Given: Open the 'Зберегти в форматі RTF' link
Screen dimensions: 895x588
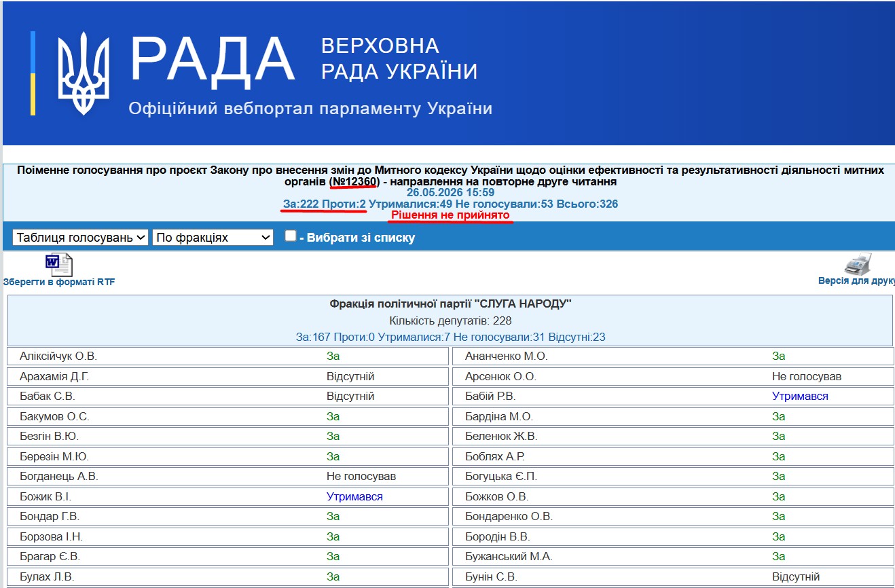Looking at the screenshot, I should 59,282.
